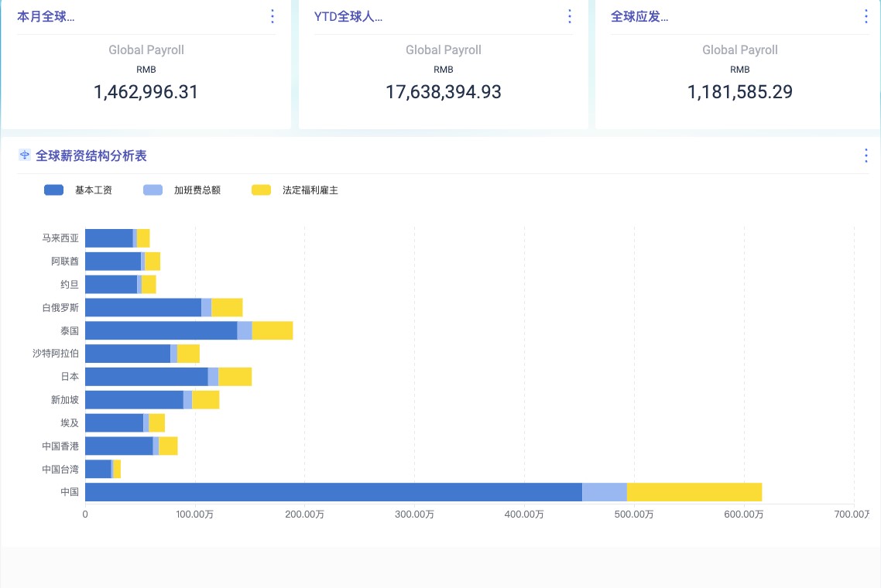The height and width of the screenshot is (588, 881).
Task: Click the 1,462,996.31 payroll value
Action: coord(146,92)
